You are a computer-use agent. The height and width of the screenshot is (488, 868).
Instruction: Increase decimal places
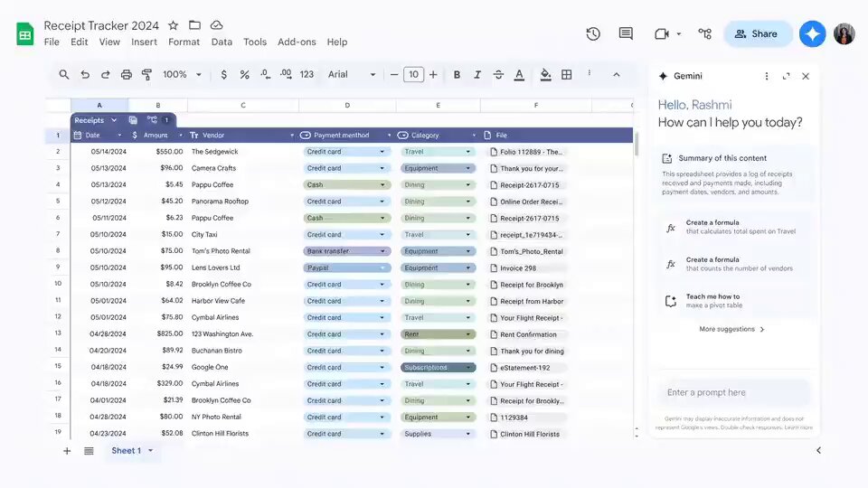tap(286, 75)
